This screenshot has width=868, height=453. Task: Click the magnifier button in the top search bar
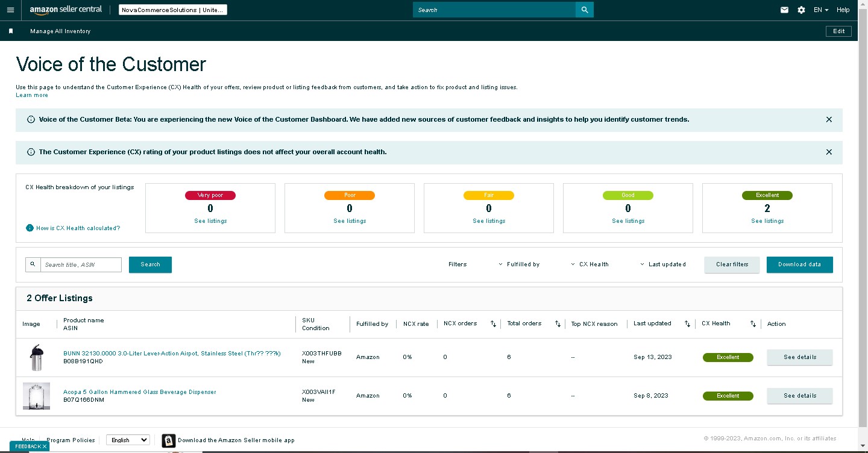pyautogui.click(x=585, y=10)
